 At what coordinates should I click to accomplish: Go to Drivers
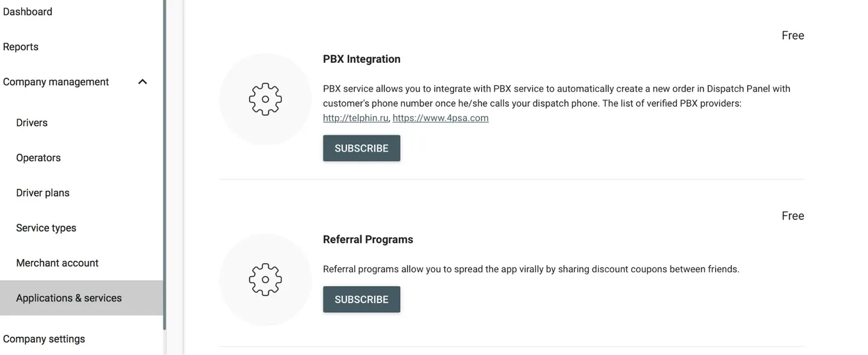[31, 123]
